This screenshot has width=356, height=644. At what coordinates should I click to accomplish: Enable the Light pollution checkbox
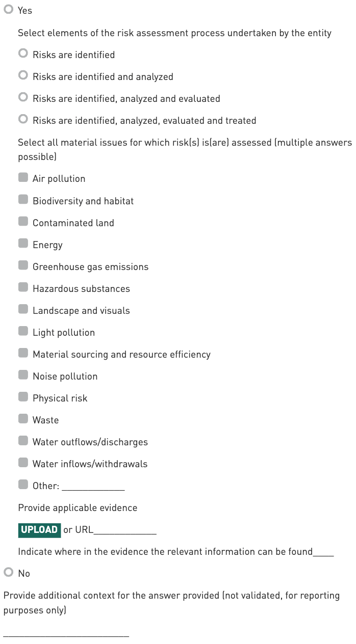23,331
